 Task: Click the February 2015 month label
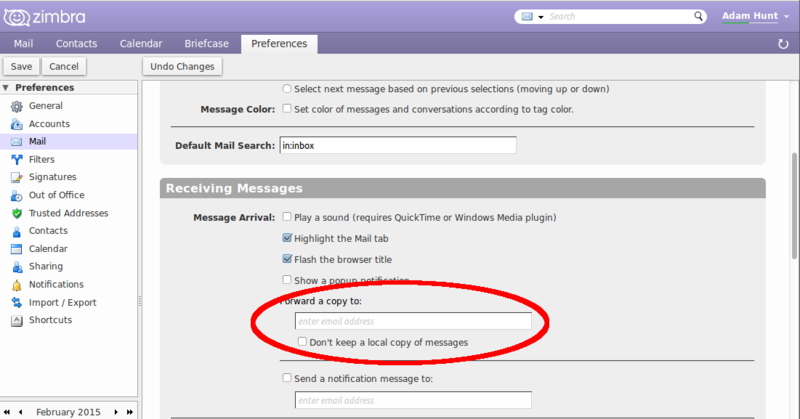pos(68,412)
